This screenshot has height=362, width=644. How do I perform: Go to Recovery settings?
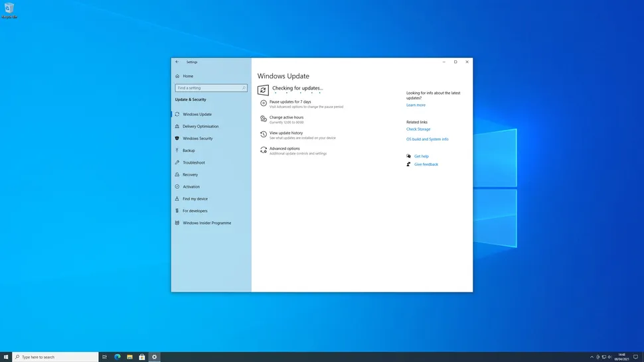point(190,174)
